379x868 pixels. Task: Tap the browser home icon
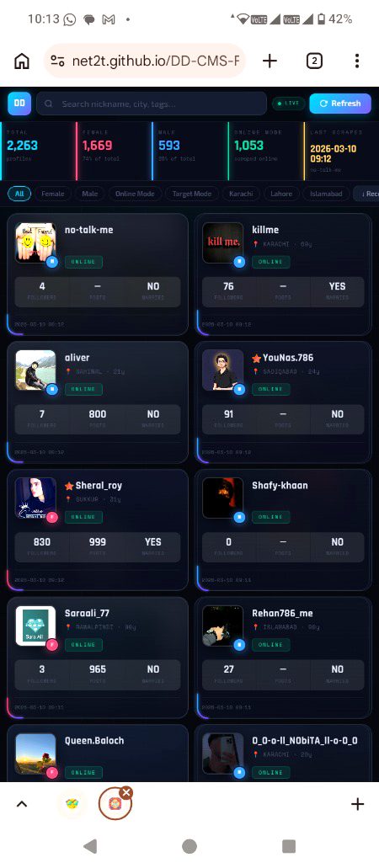(22, 61)
